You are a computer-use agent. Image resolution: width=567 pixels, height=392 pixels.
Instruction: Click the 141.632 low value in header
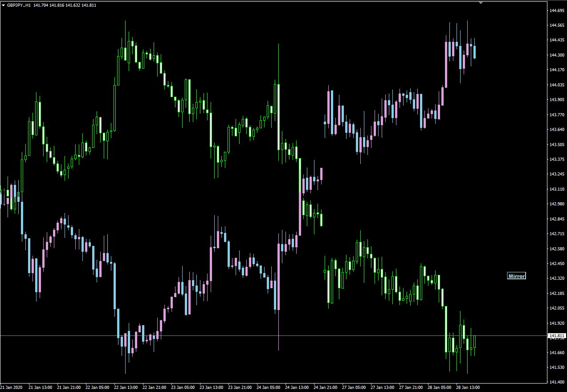click(x=73, y=5)
